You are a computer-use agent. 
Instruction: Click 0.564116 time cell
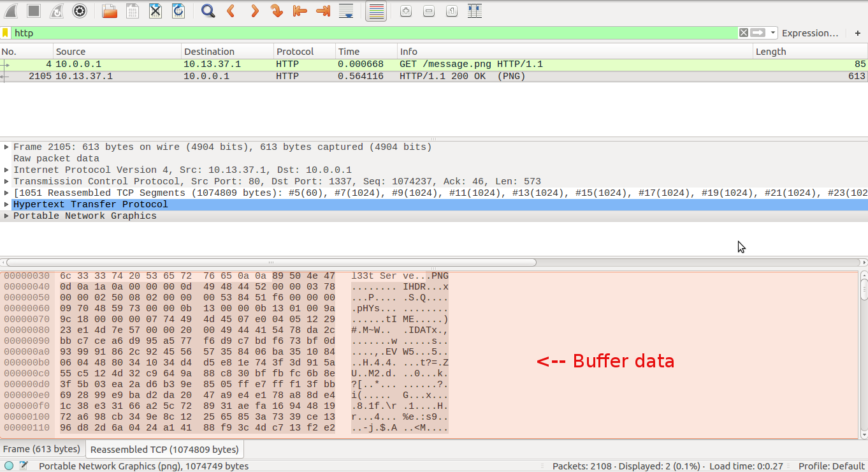pyautogui.click(x=361, y=77)
